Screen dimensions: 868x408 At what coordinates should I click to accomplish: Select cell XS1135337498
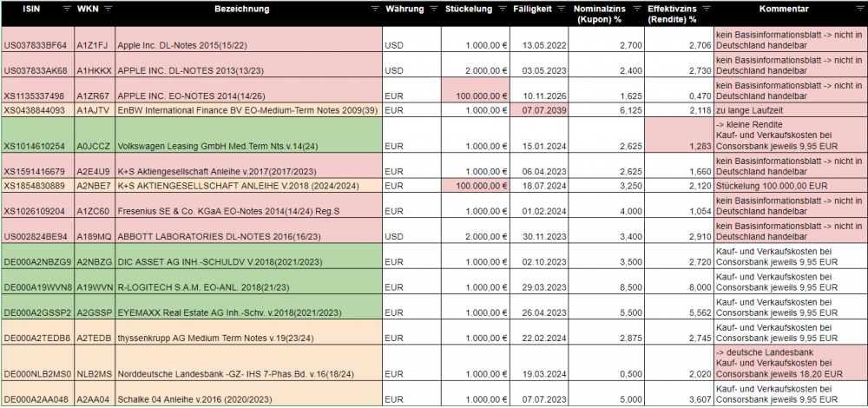pos(37,90)
